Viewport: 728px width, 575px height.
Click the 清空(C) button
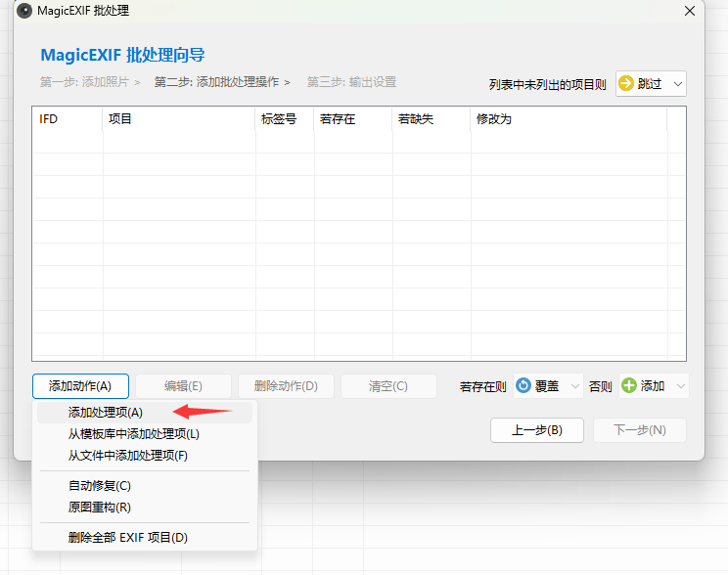pyautogui.click(x=388, y=386)
